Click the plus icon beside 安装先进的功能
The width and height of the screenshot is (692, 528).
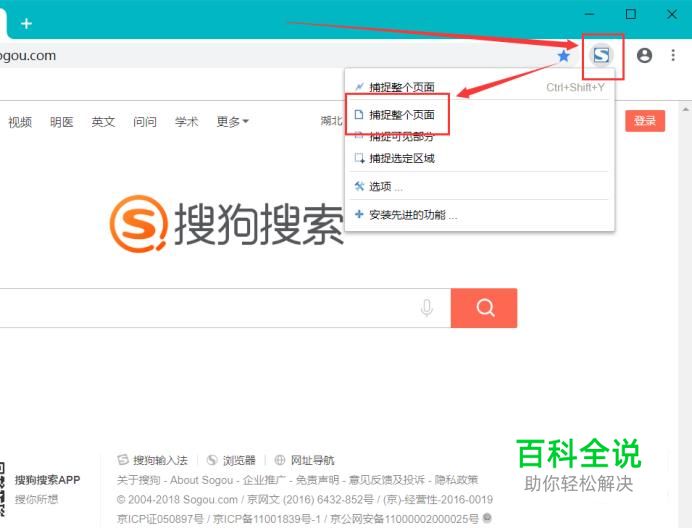click(359, 215)
